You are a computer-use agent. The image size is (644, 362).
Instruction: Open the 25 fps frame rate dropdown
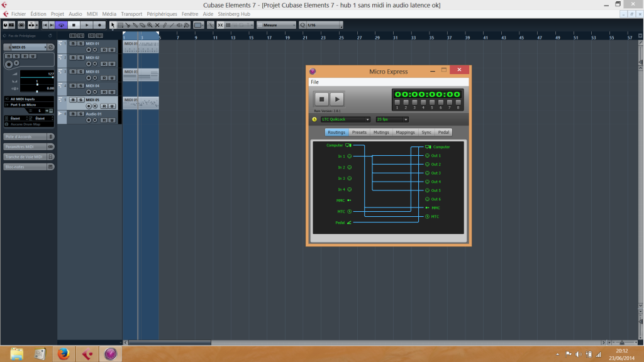(x=392, y=119)
